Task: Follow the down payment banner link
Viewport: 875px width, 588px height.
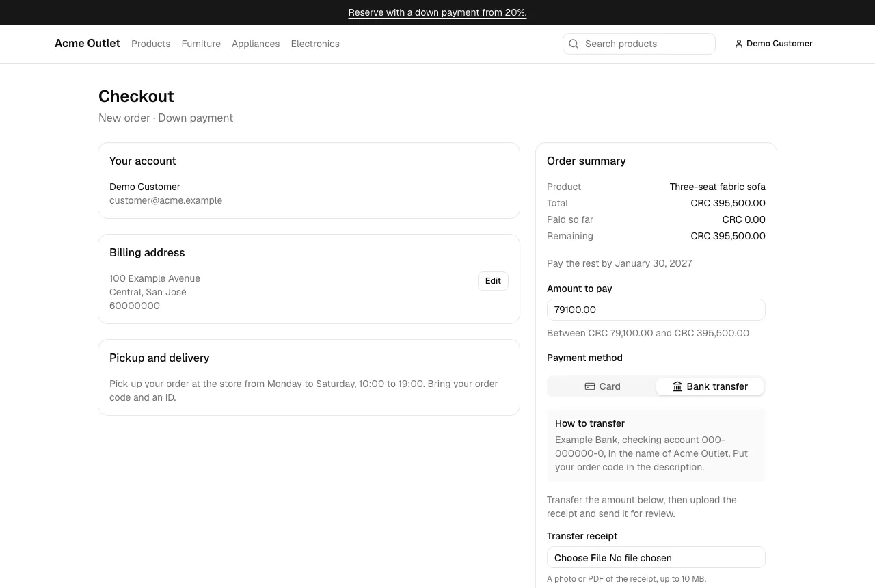Action: (437, 12)
